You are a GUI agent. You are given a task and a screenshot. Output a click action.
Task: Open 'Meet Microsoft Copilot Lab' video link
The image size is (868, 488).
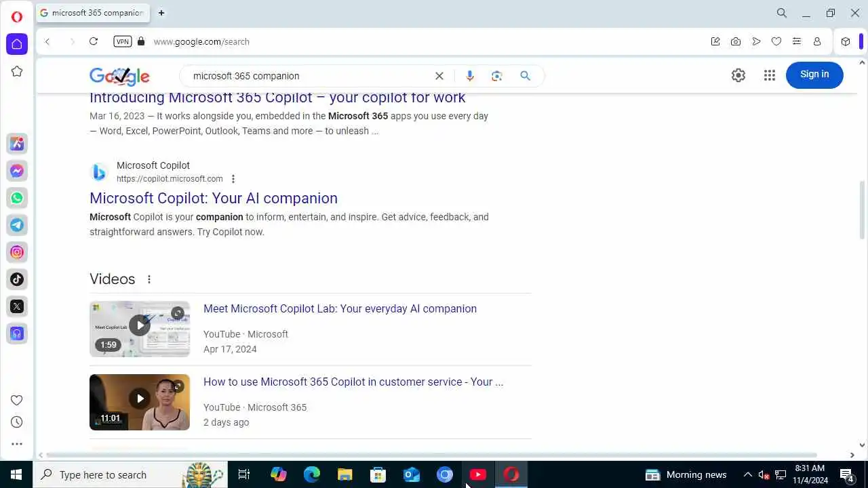coord(340,308)
